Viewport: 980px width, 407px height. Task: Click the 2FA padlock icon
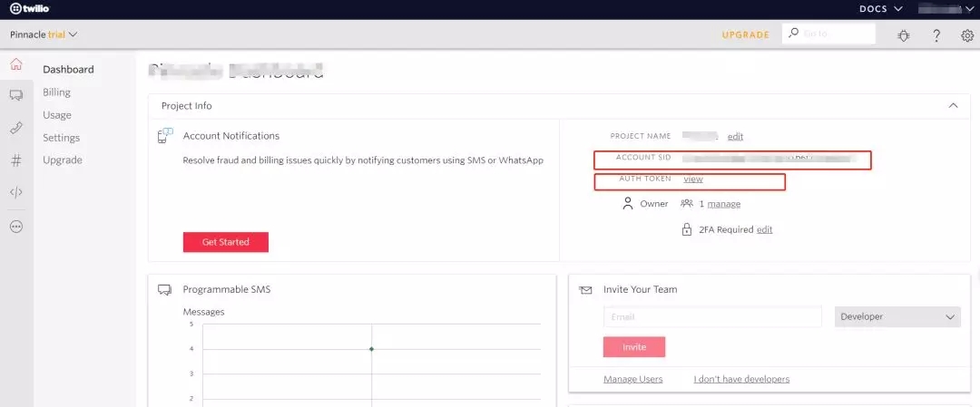(x=687, y=229)
